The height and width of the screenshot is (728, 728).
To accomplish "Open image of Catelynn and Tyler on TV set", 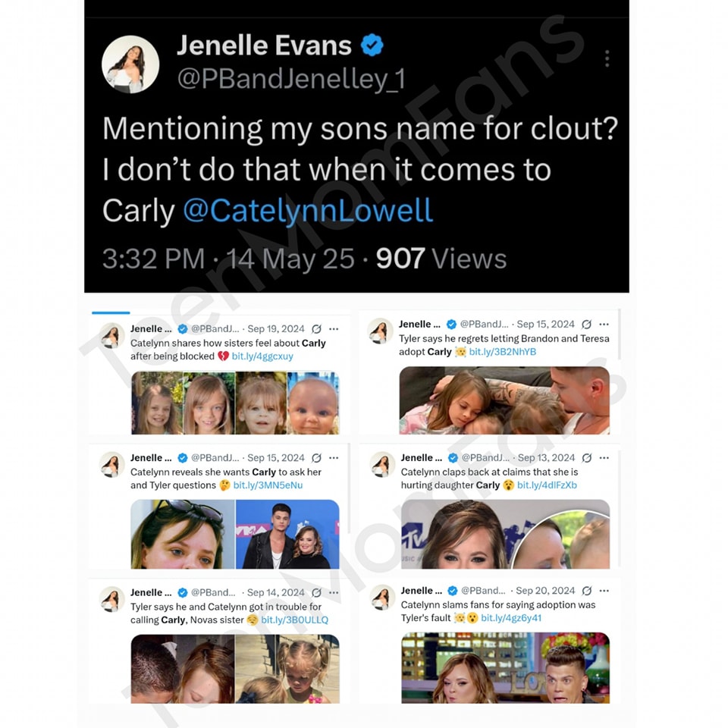I will pos(505,667).
